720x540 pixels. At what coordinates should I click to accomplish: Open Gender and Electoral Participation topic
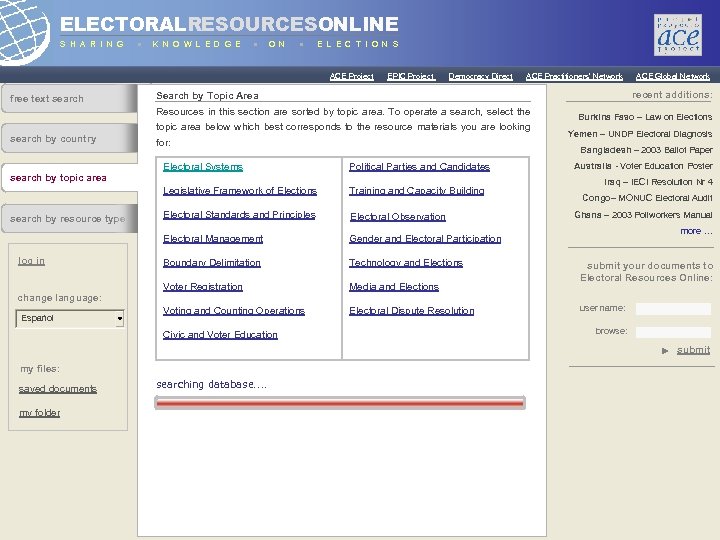click(425, 239)
